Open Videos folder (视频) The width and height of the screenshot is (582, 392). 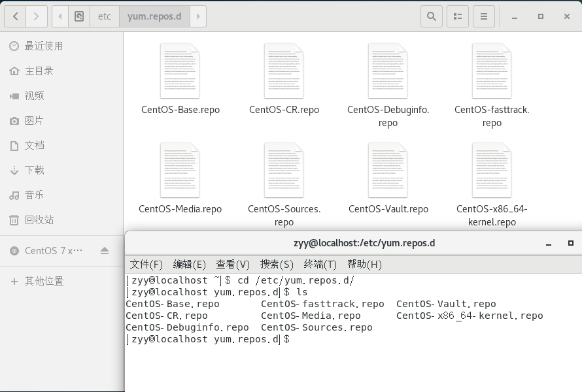click(61, 95)
